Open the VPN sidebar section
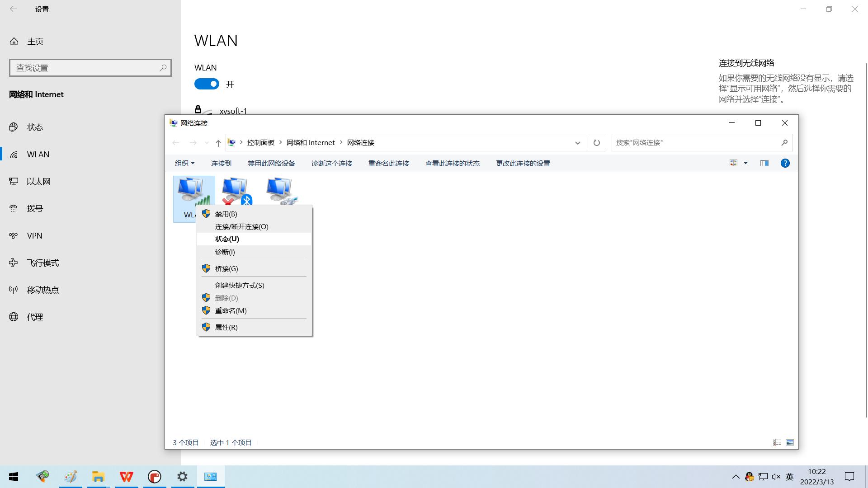Viewport: 868px width, 488px height. [34, 235]
